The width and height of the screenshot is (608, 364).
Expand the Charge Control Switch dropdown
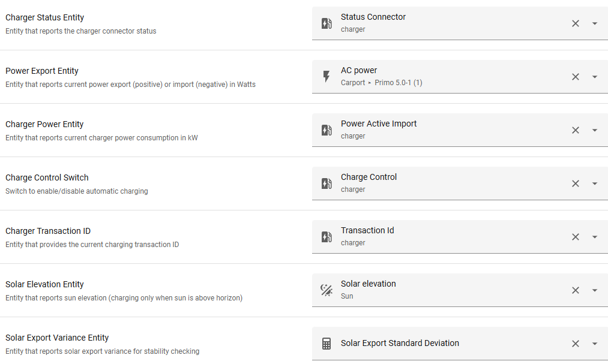click(x=595, y=183)
